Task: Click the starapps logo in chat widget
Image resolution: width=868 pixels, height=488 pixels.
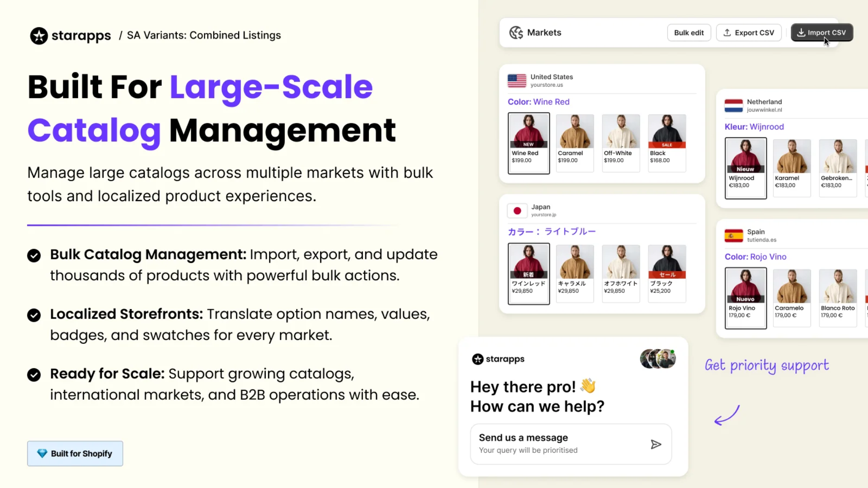Action: [x=498, y=359]
